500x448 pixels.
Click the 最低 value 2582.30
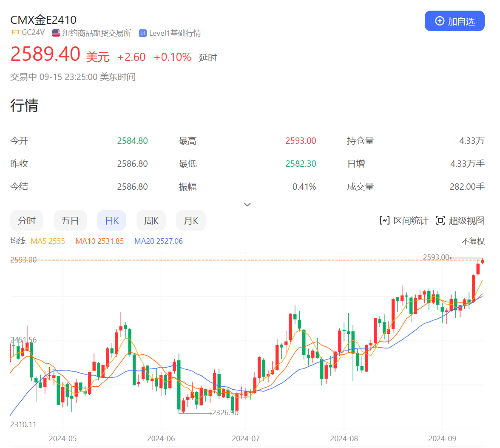301,164
